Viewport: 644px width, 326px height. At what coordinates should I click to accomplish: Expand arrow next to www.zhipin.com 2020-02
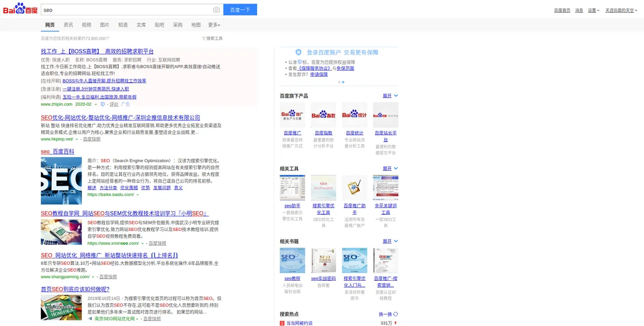[x=96, y=104]
